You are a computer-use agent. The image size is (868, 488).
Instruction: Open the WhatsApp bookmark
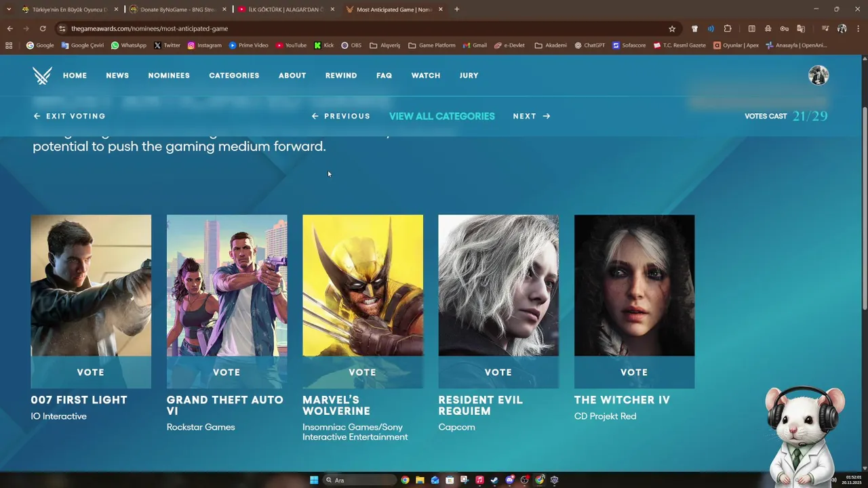pos(129,45)
